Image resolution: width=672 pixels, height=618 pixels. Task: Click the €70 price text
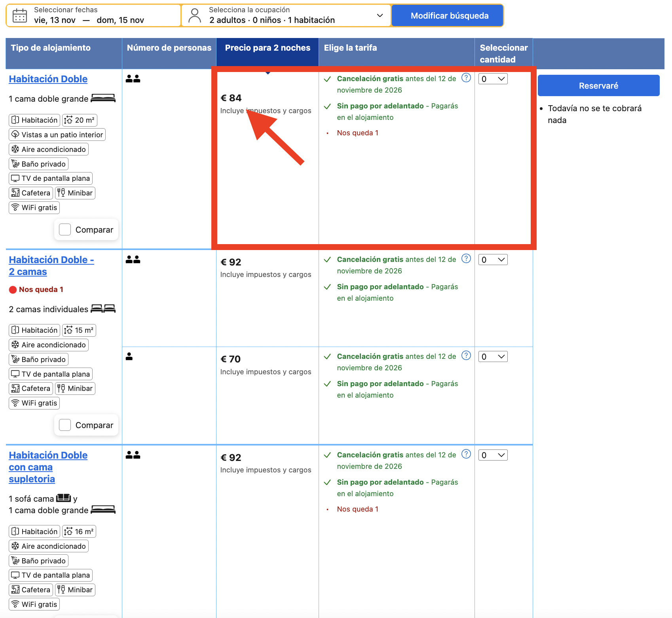pos(230,359)
